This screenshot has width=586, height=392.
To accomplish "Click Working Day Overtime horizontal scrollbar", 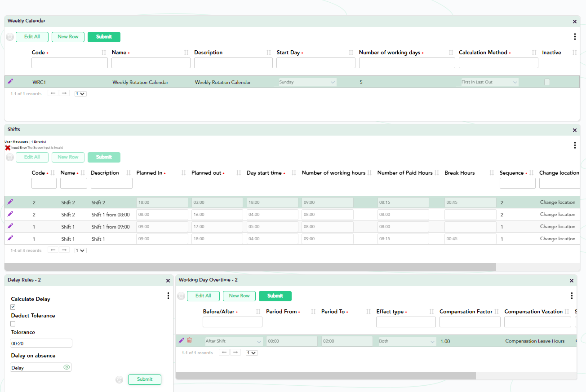I will click(x=326, y=375).
